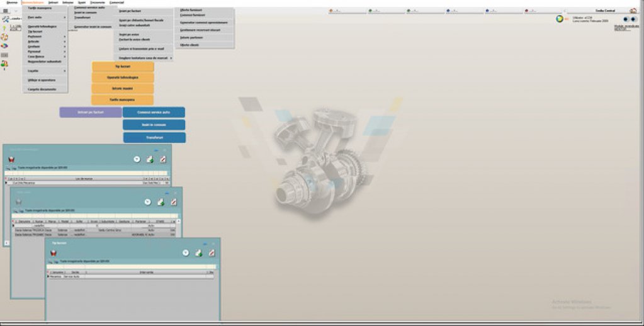Click the blue Iesiri in consum button
Image resolution: width=644 pixels, height=326 pixels.
[x=154, y=125]
